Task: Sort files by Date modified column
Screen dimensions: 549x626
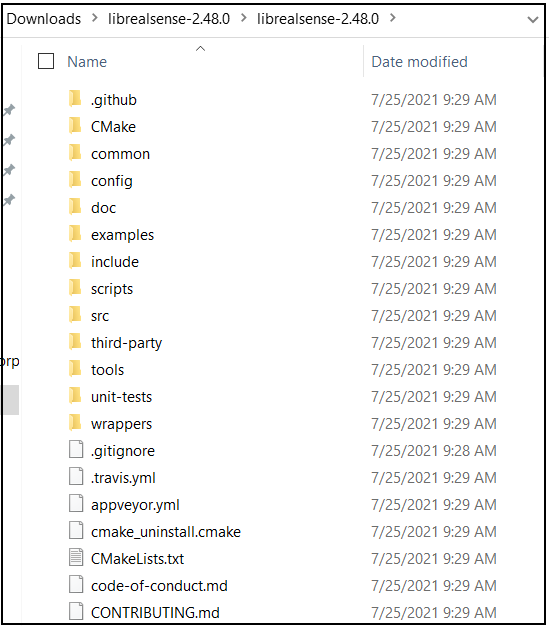Action: pyautogui.click(x=419, y=62)
